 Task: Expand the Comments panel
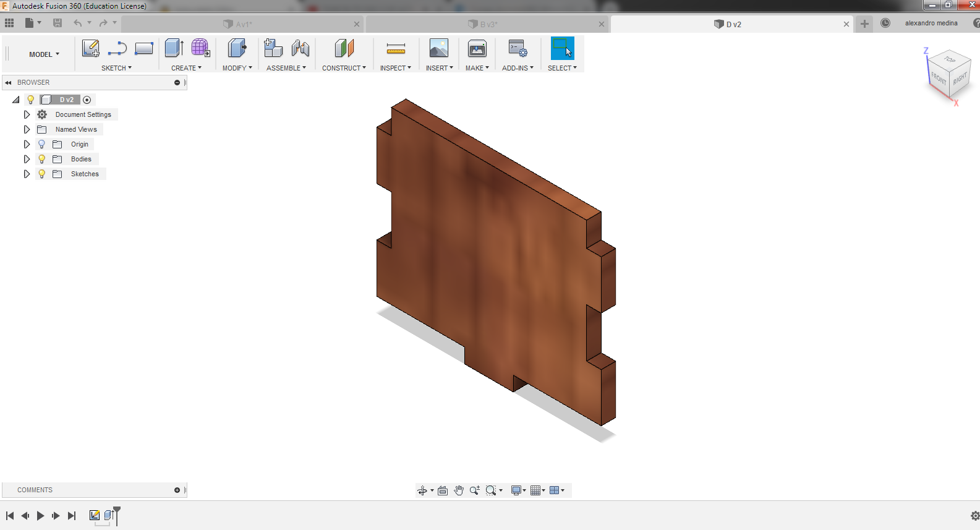[177, 490]
